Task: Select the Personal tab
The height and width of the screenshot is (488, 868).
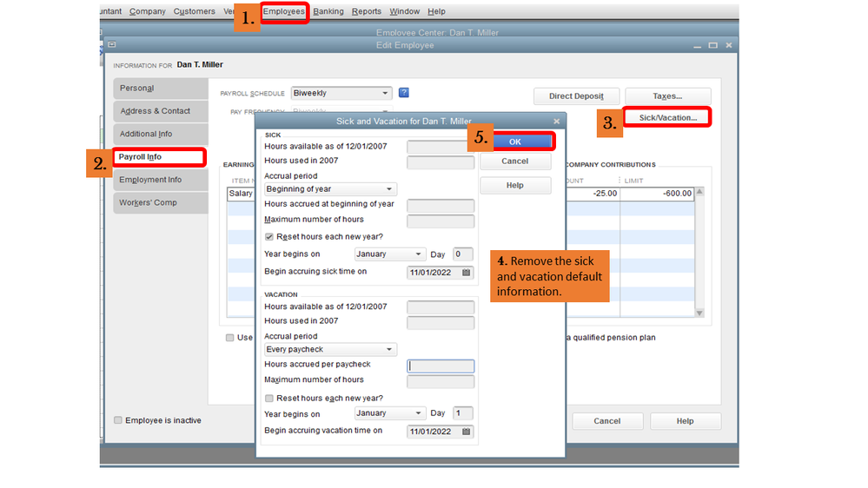Action: tap(161, 88)
